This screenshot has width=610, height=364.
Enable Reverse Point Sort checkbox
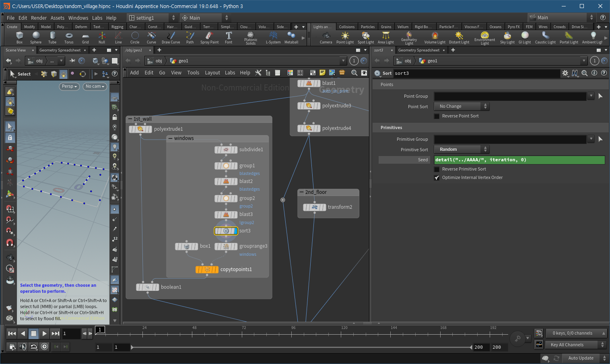(437, 116)
